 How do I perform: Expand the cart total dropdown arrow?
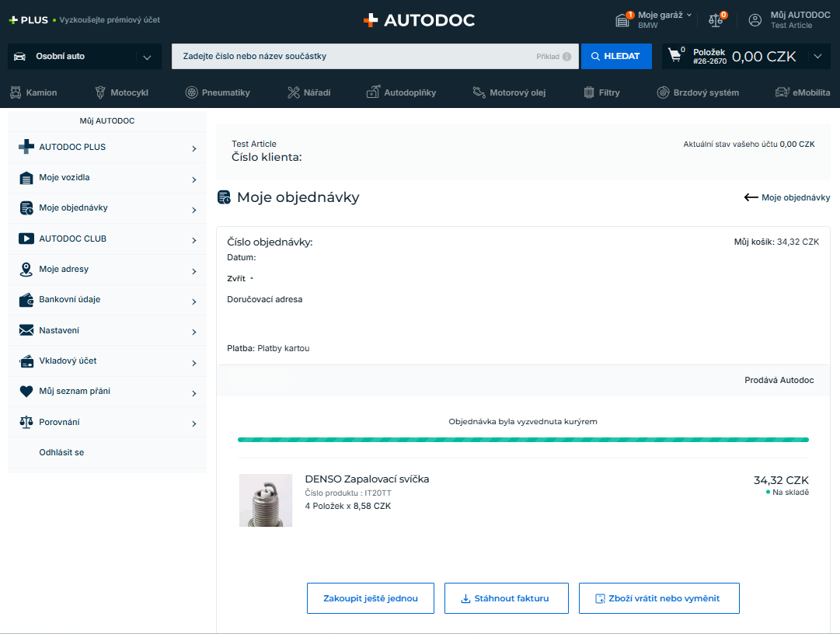(816, 56)
